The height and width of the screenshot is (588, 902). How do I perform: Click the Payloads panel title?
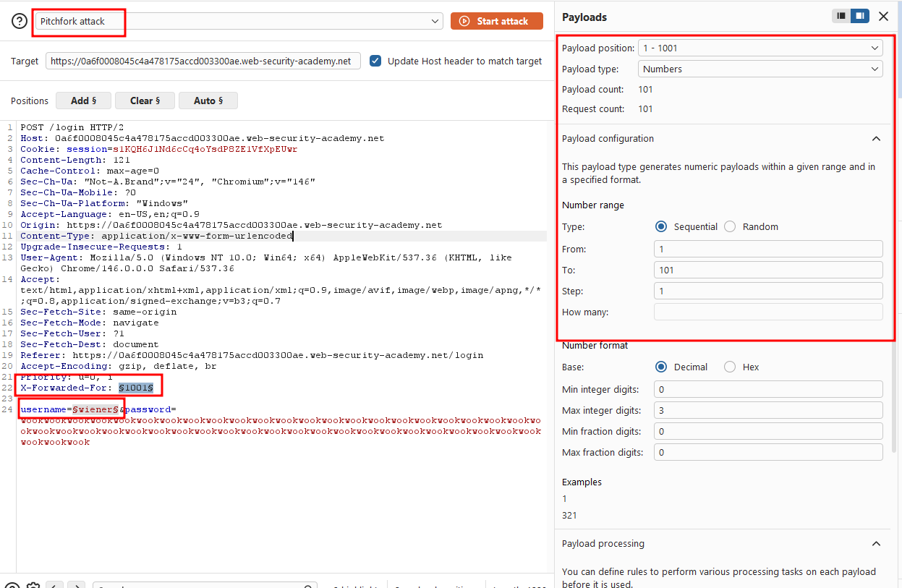[584, 17]
